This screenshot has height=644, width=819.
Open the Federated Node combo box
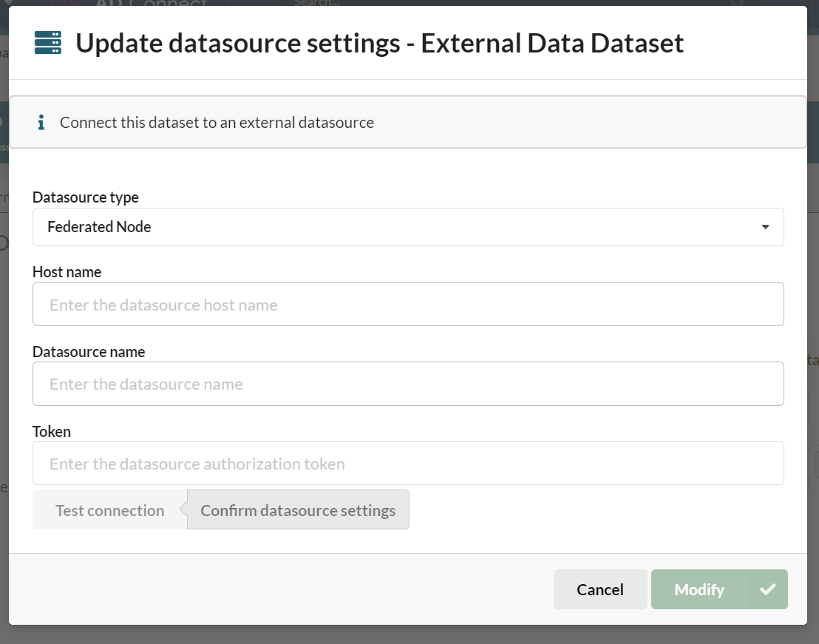tap(399, 227)
